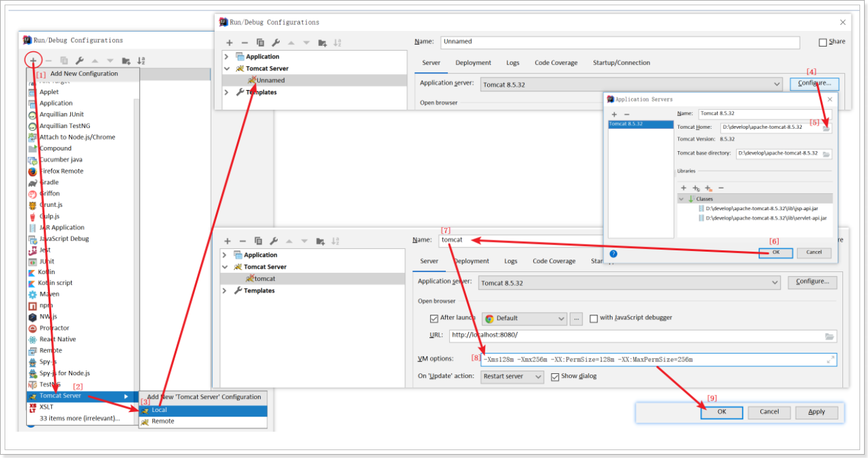This screenshot has height=458, width=868.
Task: Click the remove minus icon above the Unnamed tree
Action: point(245,43)
